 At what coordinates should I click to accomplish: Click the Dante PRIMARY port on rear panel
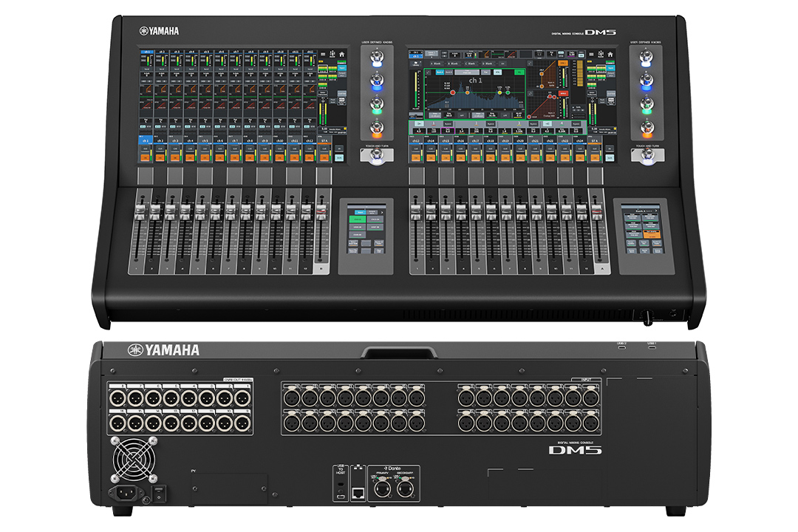click(382, 488)
